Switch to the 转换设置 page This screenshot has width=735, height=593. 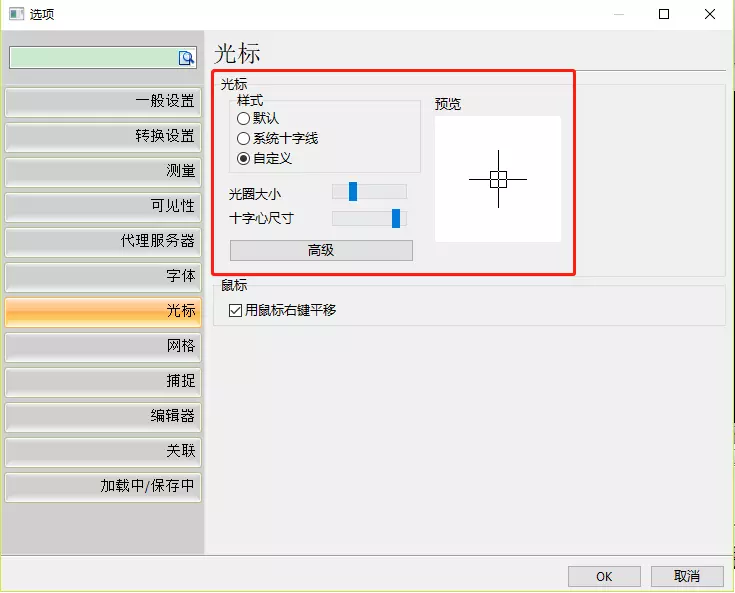tap(103, 136)
